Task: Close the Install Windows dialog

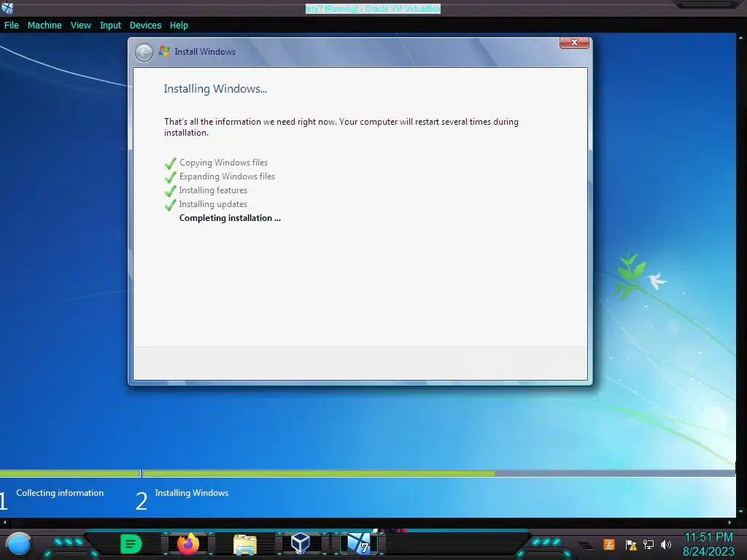Action: (x=574, y=42)
